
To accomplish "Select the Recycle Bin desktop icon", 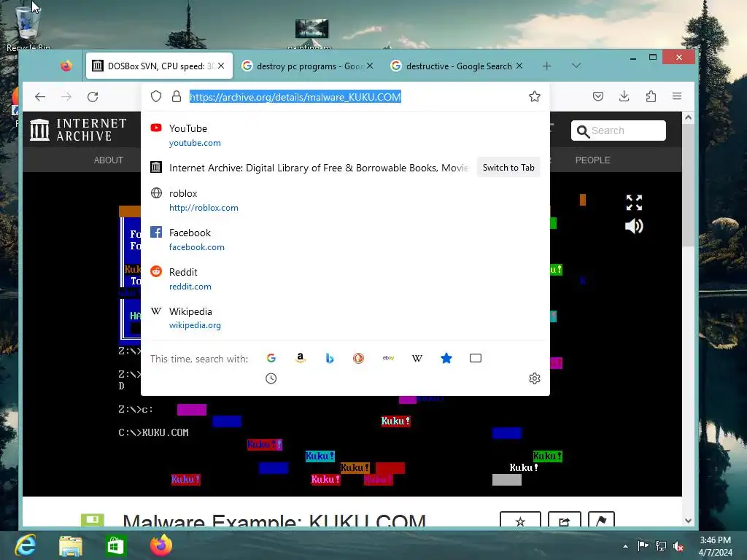I will pos(28,26).
